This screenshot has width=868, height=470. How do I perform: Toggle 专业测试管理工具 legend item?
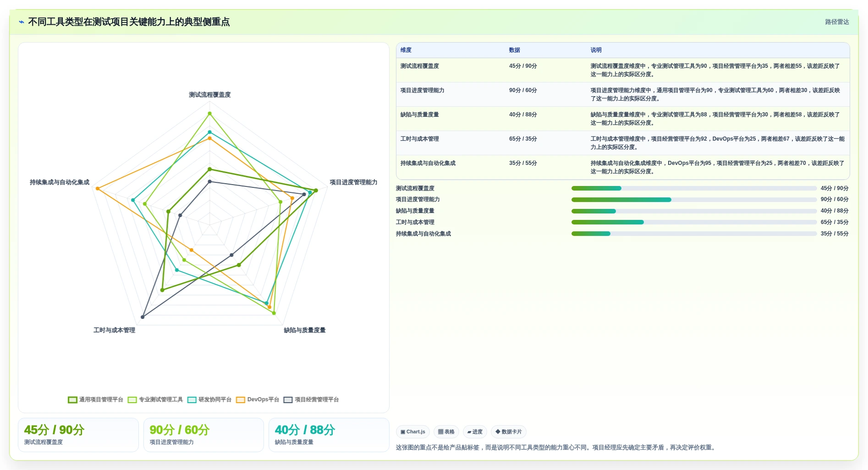click(x=155, y=399)
